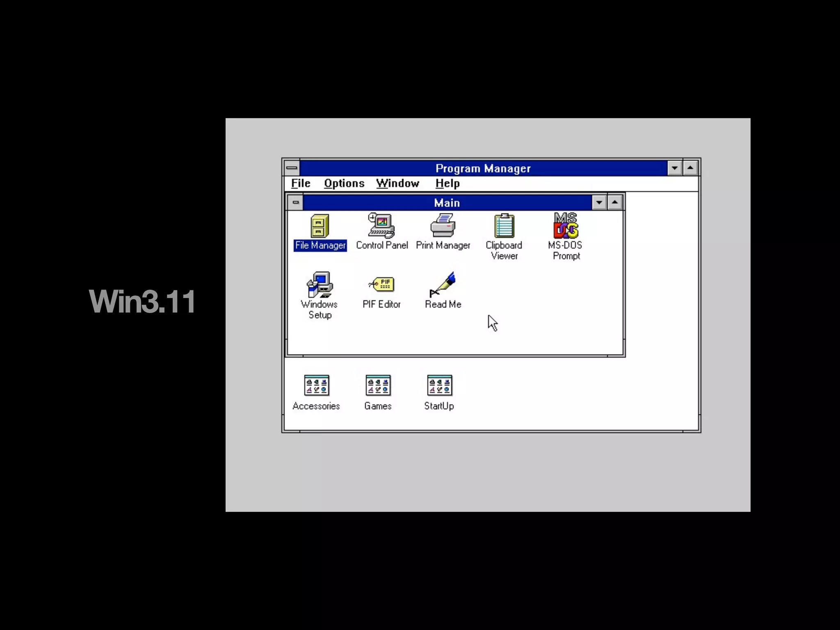This screenshot has height=630, width=840.
Task: Maximize the Main group window
Action: (x=614, y=202)
